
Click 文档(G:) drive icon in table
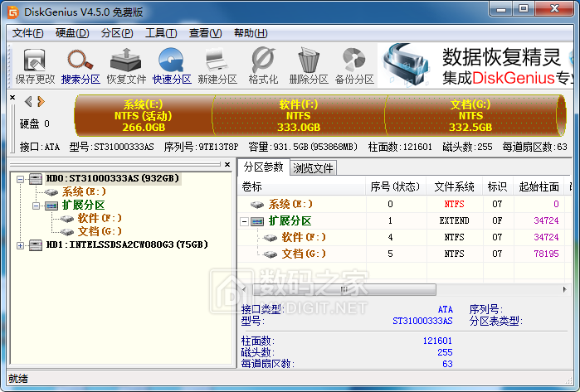coord(270,254)
